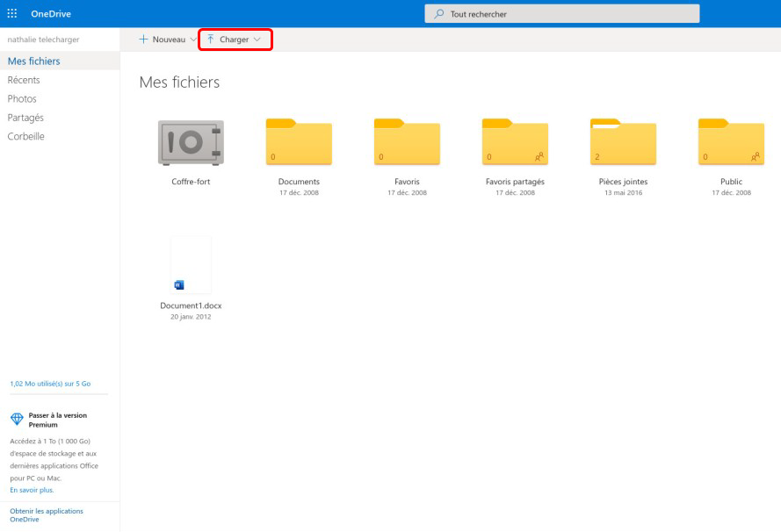Click the En savoir plus link
781x532 pixels.
click(x=32, y=490)
